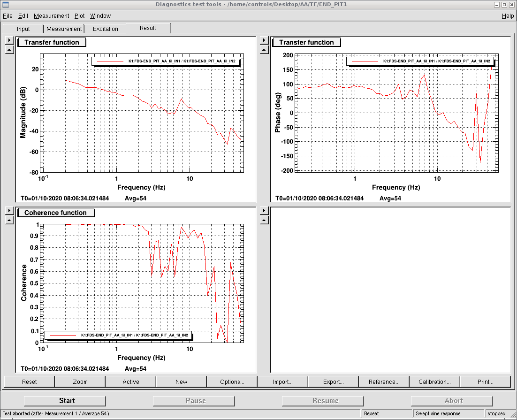
Task: Click the Magnitude (dB) axis label
Action: [x=23, y=113]
